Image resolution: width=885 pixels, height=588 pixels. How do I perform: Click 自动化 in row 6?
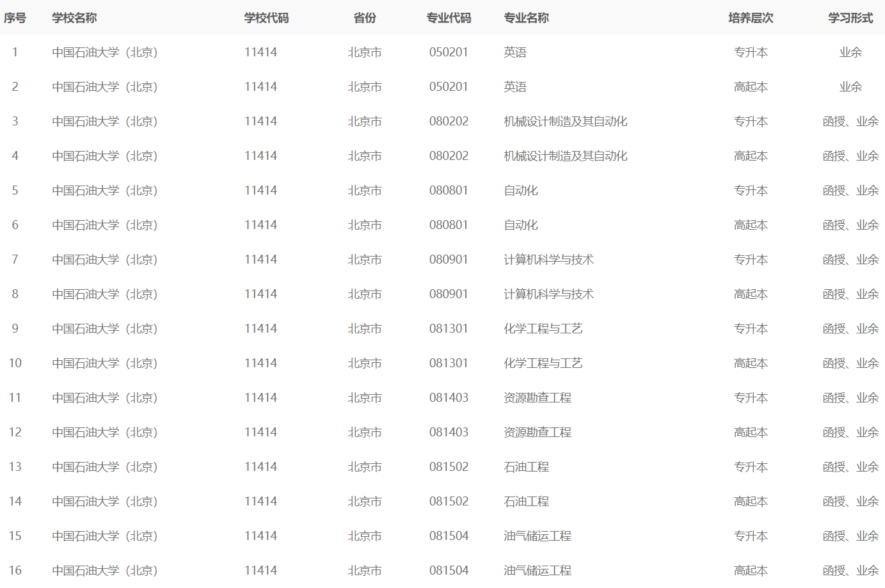(521, 225)
